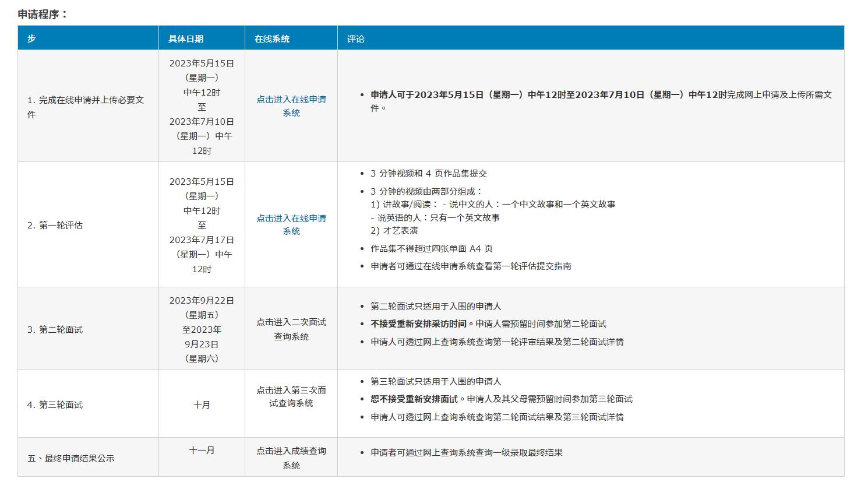
Task: Select the 步 column header
Action: pos(31,37)
